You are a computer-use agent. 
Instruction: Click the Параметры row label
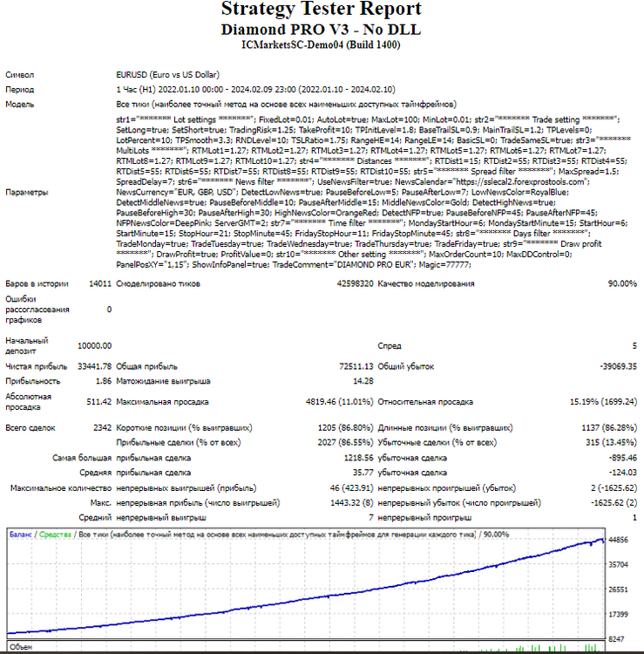point(27,193)
